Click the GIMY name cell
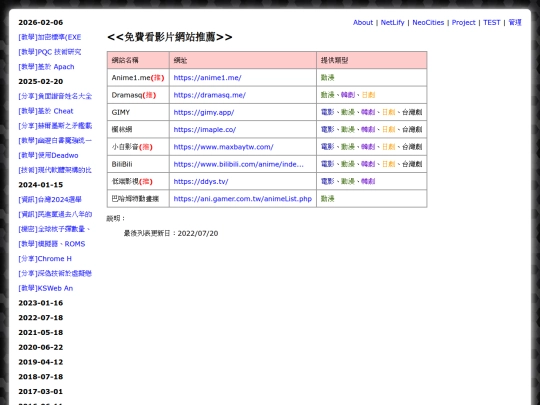The image size is (540, 405). coord(138,112)
